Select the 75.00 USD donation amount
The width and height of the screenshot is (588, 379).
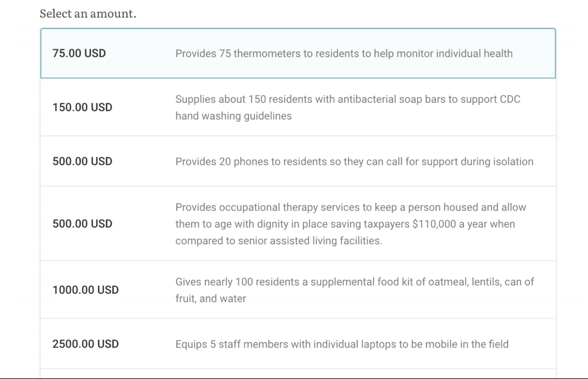pyautogui.click(x=79, y=53)
